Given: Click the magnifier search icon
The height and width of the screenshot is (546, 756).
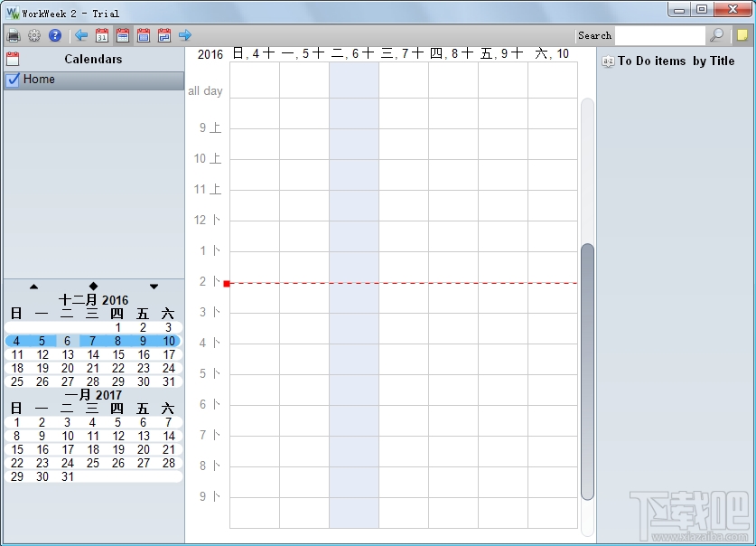Looking at the screenshot, I should click(717, 35).
